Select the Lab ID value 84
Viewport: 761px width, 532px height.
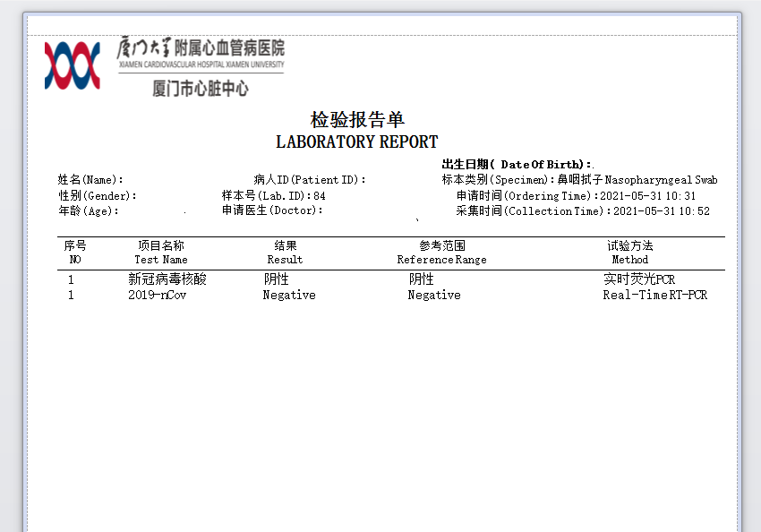point(320,195)
